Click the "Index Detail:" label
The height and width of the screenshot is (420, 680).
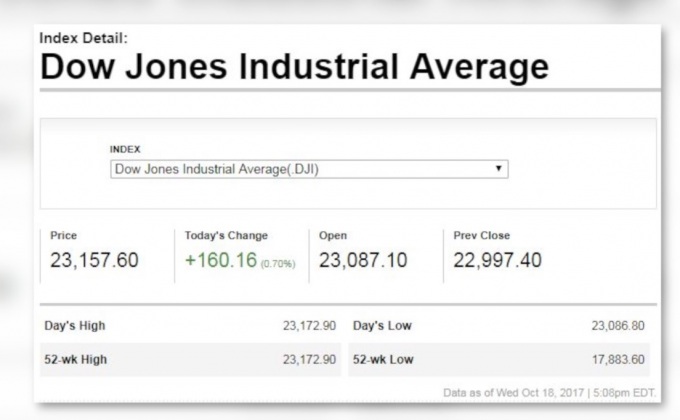click(84, 38)
